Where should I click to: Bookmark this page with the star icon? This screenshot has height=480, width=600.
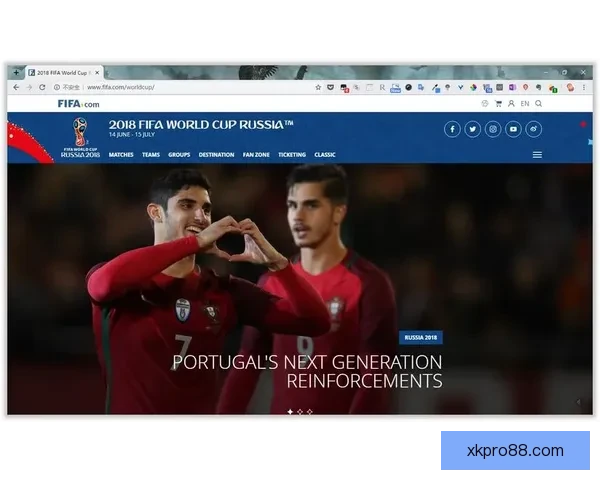[318, 87]
